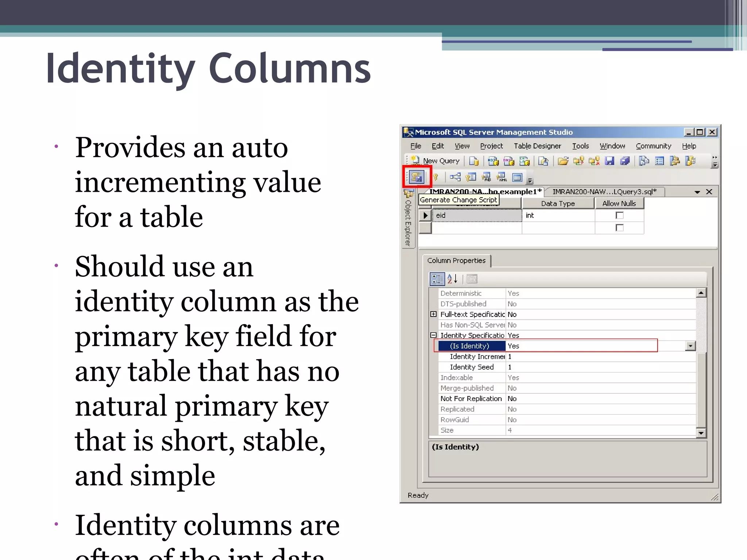
Task: Open the (Is Identity) Yes dropdown arrow
Action: [690, 346]
